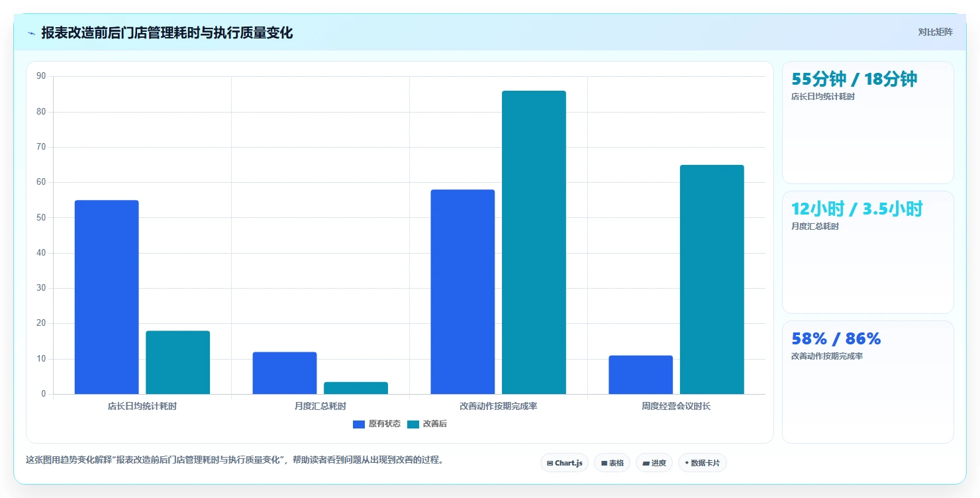Toggle the 原有状态 legend item
The image size is (980, 498).
[377, 424]
